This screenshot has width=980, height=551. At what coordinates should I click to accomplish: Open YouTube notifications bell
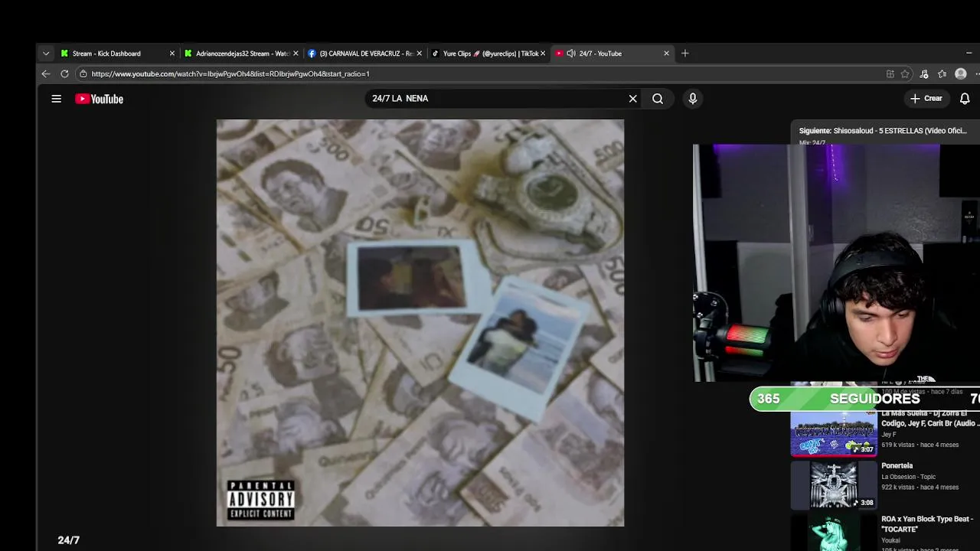(965, 99)
